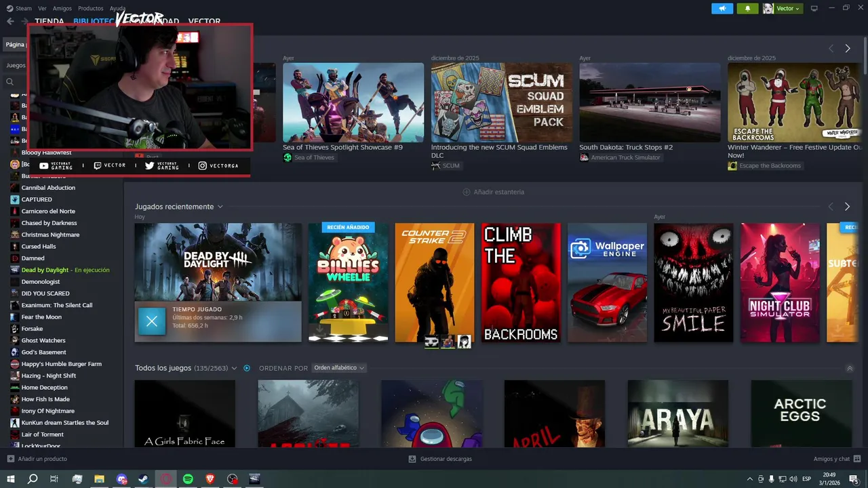Click the library page vertical scrollbar
The width and height of the screenshot is (868, 488).
(x=864, y=54)
